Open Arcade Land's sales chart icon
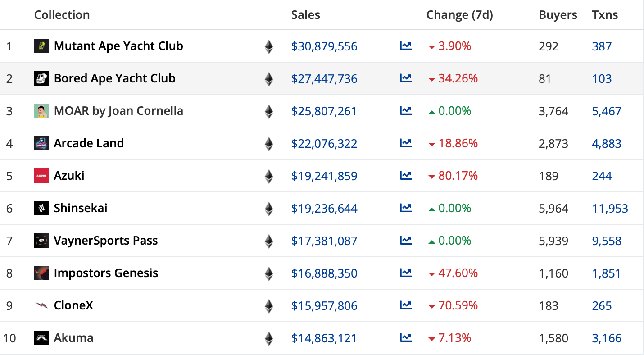Screen dimensions: 644x355 tap(406, 143)
